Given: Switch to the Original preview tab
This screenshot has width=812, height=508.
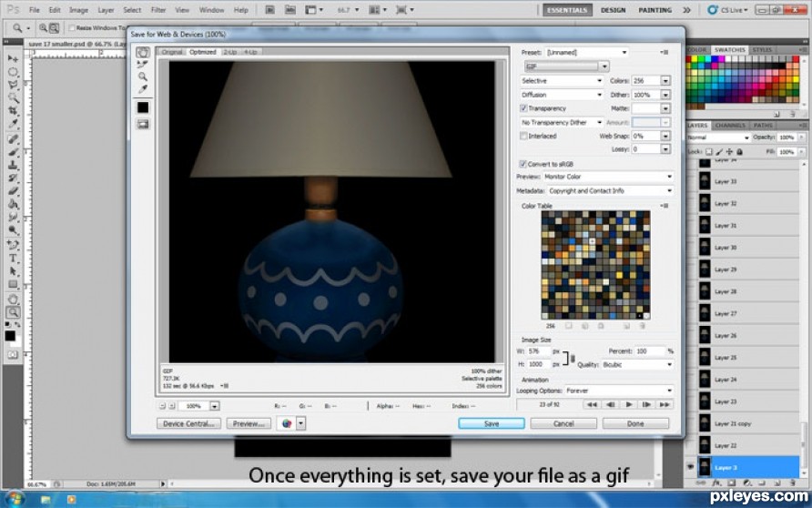Looking at the screenshot, I should pyautogui.click(x=172, y=52).
